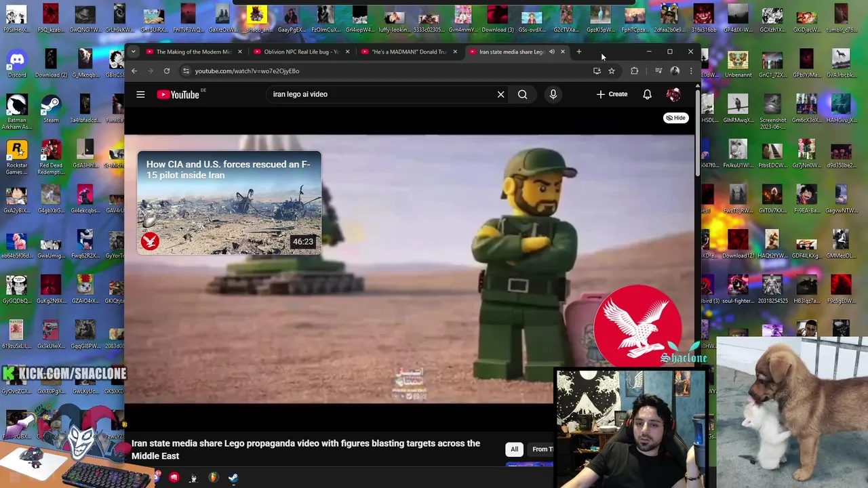868x488 pixels.
Task: Select the luffy-lookin desktop file
Action: pos(394,18)
